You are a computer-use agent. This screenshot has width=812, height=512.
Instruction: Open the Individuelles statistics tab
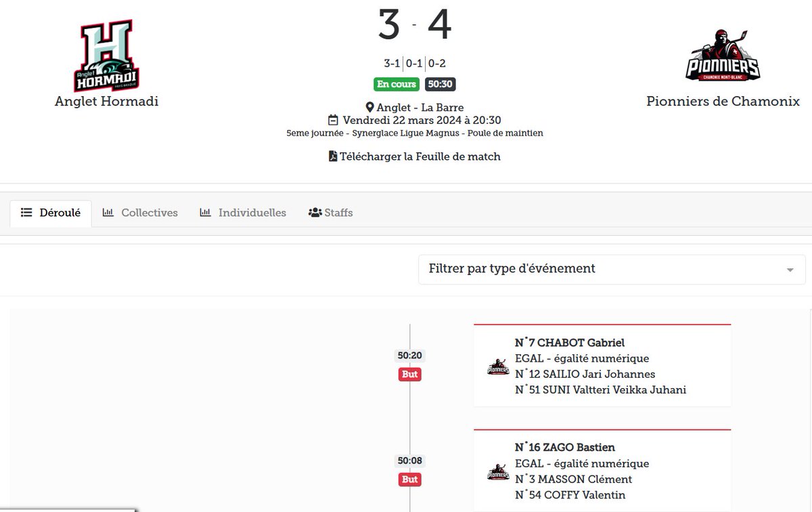[x=243, y=213]
